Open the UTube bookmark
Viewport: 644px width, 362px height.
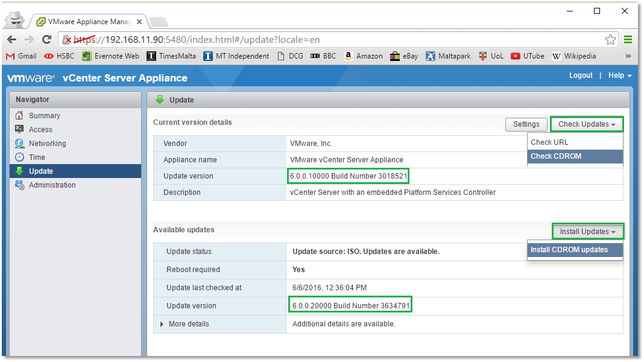click(528, 56)
